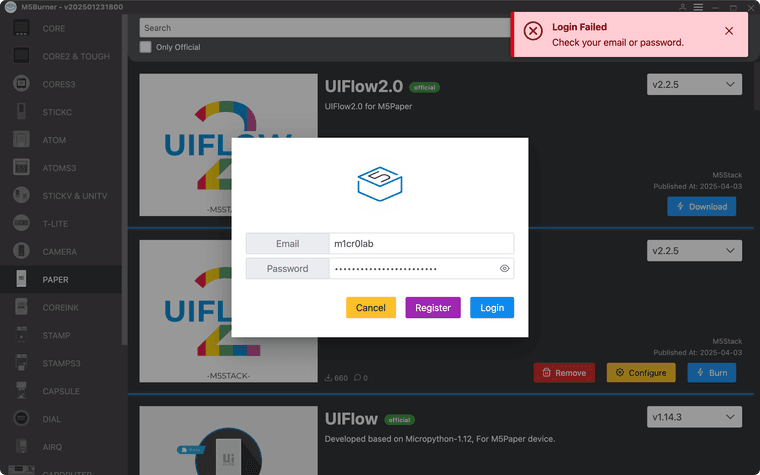Select ATOMS3 category label
The width and height of the screenshot is (760, 475).
[x=59, y=168]
